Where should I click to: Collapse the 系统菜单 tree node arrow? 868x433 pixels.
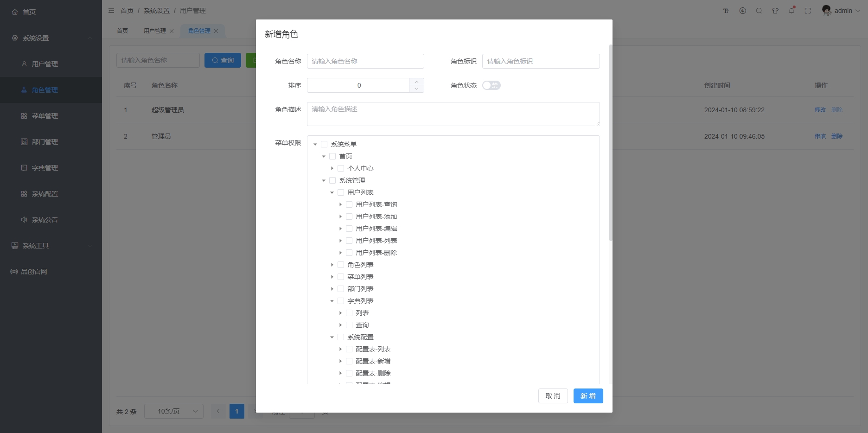pos(315,144)
